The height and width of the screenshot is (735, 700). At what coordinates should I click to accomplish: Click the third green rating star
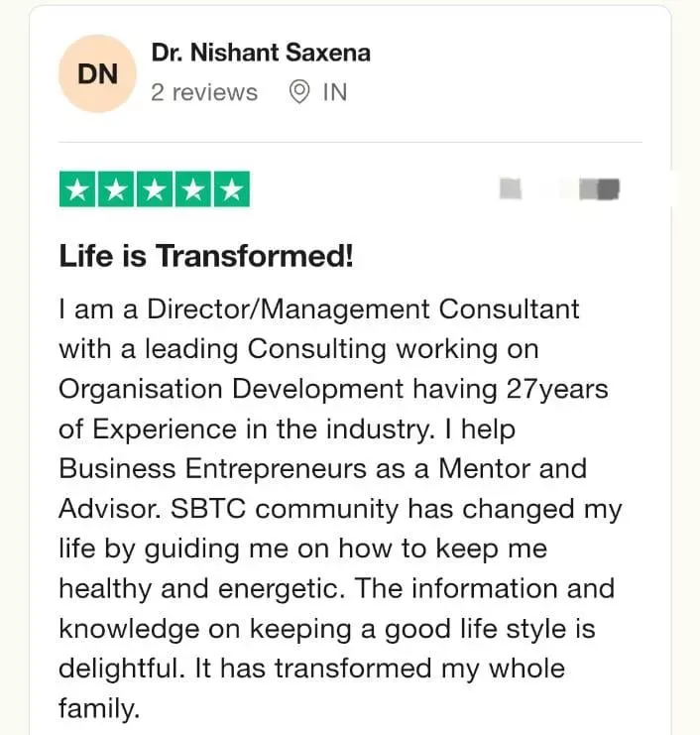coord(155,188)
